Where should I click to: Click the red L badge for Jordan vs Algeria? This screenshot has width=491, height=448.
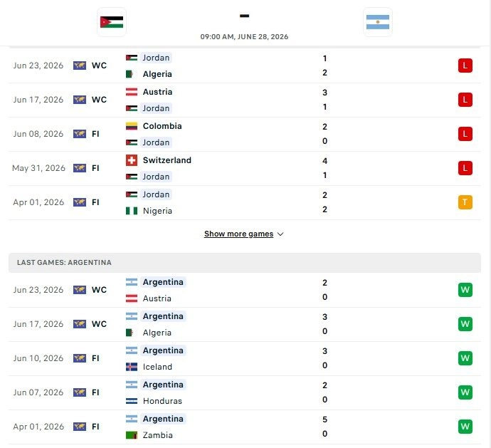point(465,66)
